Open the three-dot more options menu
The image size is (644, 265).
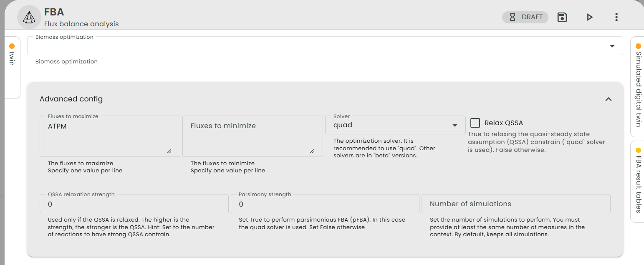[x=616, y=17]
